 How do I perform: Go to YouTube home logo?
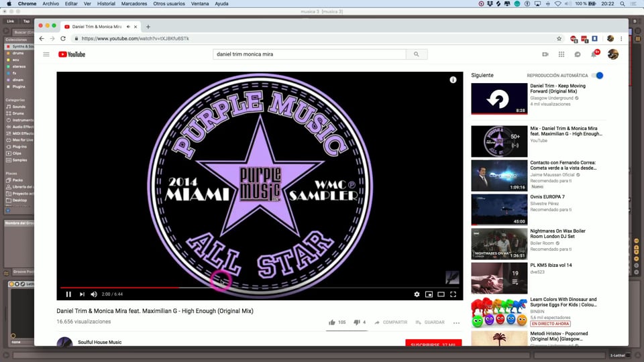coord(72,54)
